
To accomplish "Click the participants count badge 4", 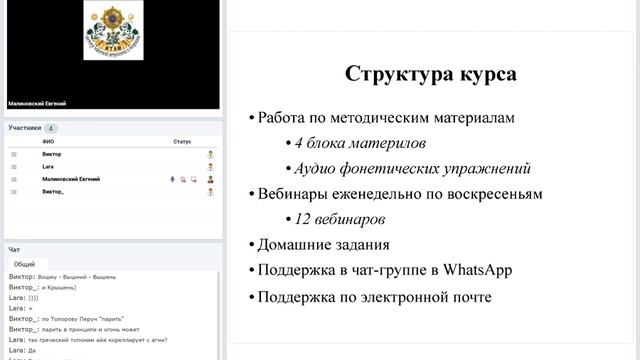I will (x=51, y=128).
